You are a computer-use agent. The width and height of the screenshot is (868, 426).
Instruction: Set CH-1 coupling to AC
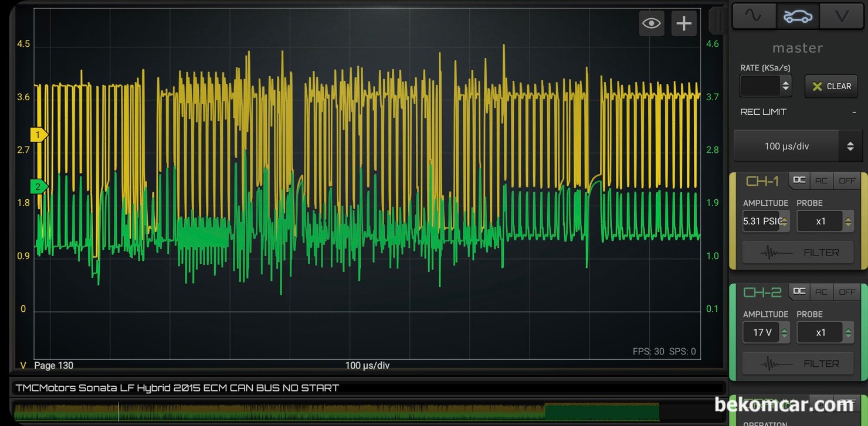coord(821,180)
